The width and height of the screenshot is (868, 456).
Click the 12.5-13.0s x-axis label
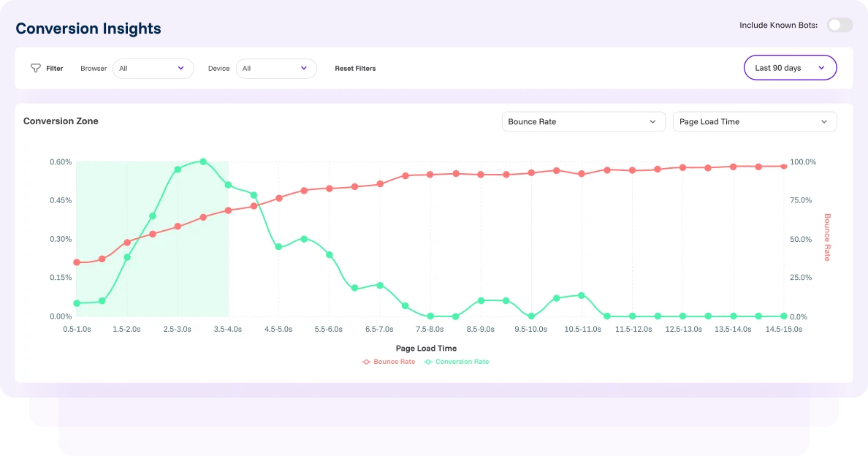click(x=684, y=330)
